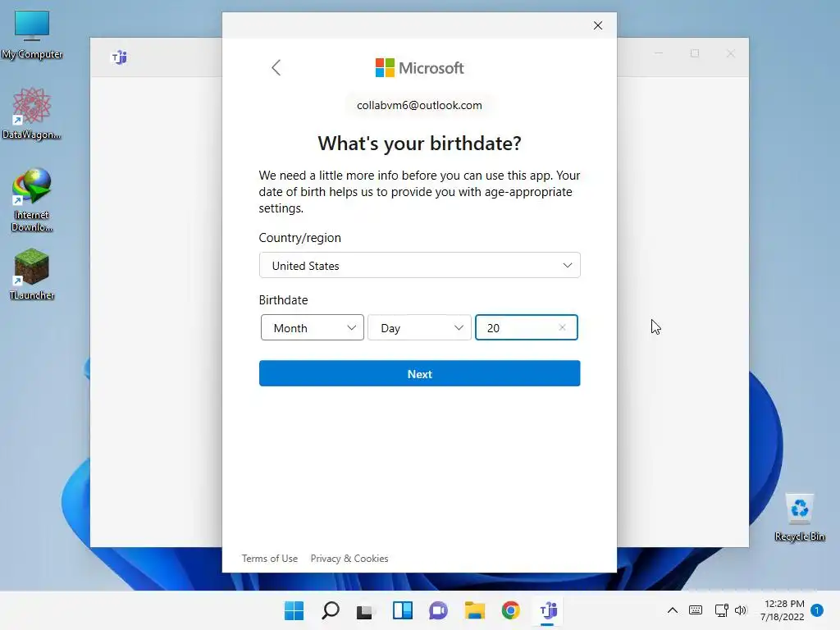Close the background Teams window
This screenshot has width=840, height=630.
tap(731, 53)
